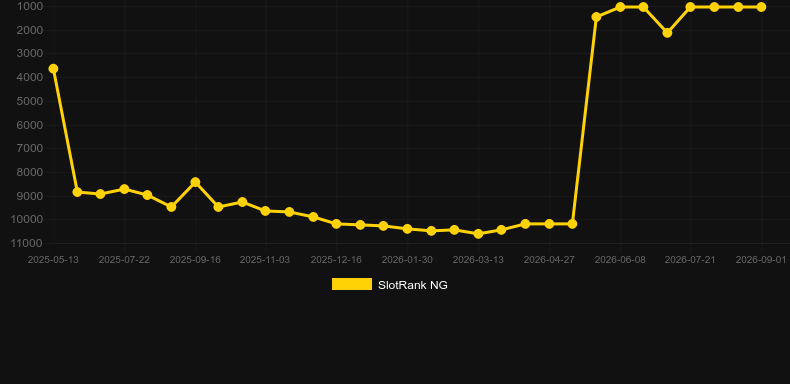Click the 6000 y-axis label

[x=30, y=125]
